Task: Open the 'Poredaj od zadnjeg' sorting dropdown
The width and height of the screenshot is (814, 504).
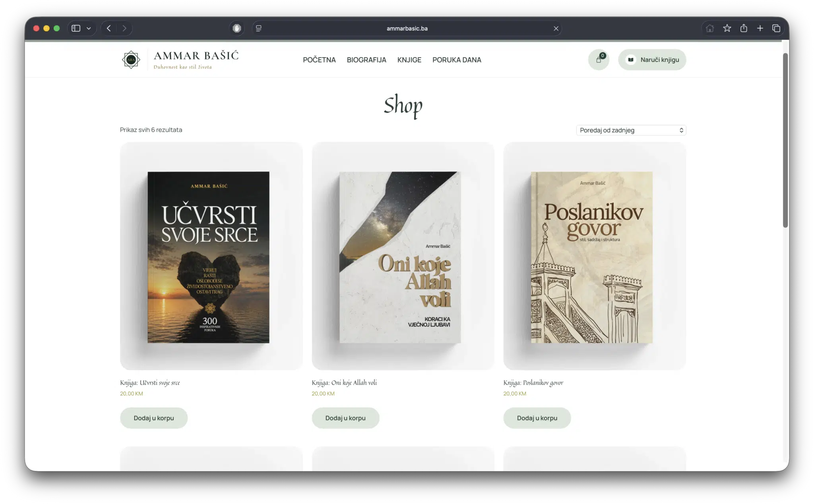Action: tap(631, 130)
